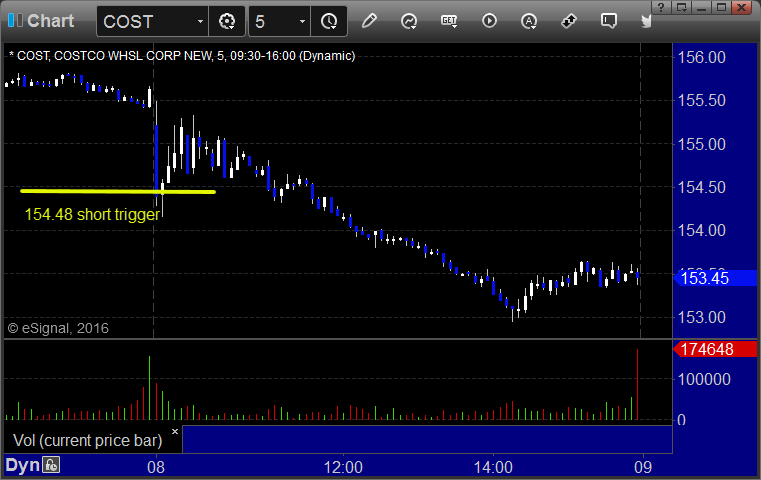Click the yellow 154.48 trigger line
Viewport: 761px width, 480px height.
117,192
